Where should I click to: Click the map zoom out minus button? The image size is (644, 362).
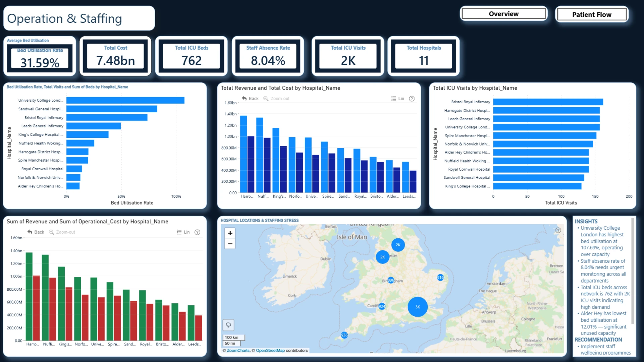pyautogui.click(x=230, y=244)
